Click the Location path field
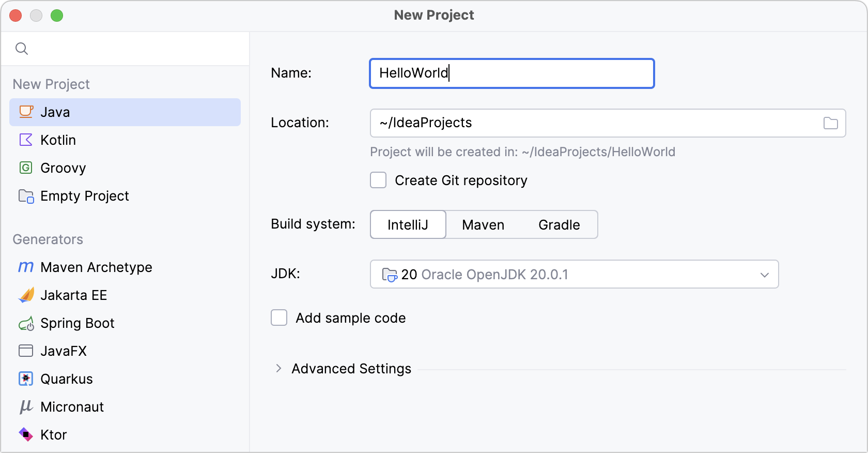The image size is (868, 453). [x=608, y=123]
